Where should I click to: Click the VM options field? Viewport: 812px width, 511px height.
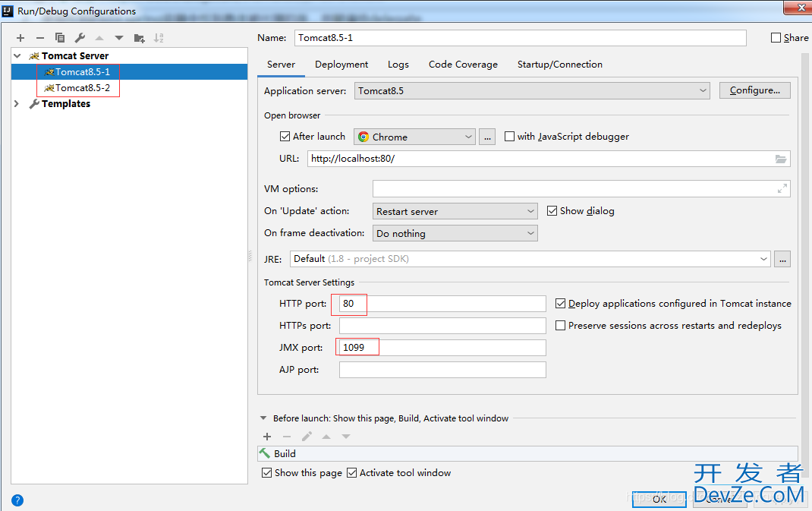[581, 188]
